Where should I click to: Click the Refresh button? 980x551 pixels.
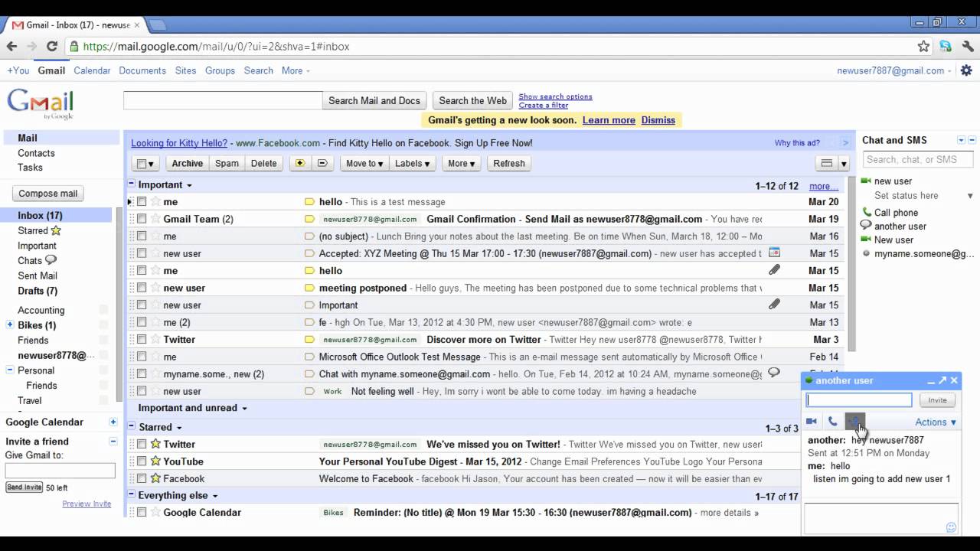click(x=509, y=163)
